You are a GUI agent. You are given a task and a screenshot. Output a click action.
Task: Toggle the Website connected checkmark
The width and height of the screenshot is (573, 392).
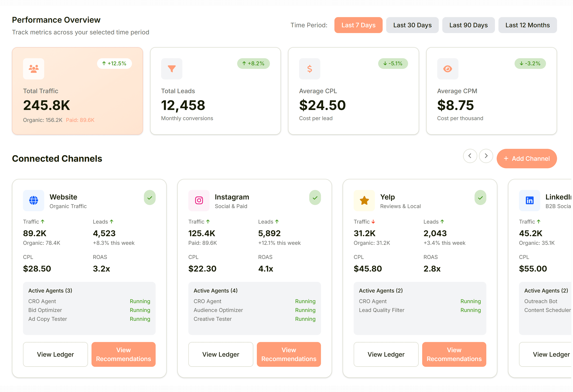point(150,198)
